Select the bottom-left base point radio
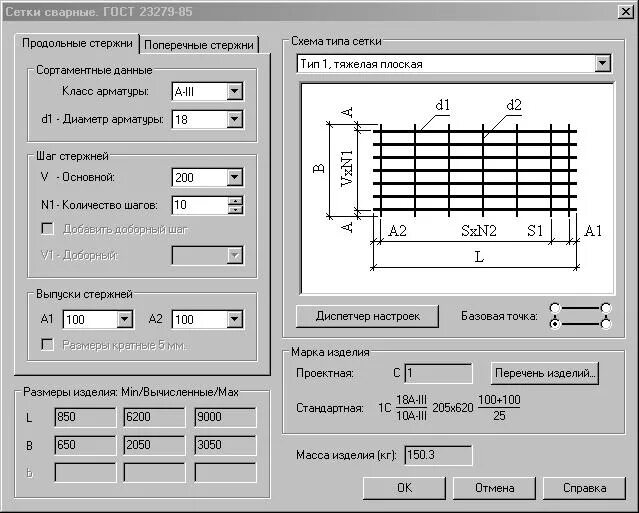The image size is (639, 513). pyautogui.click(x=555, y=324)
